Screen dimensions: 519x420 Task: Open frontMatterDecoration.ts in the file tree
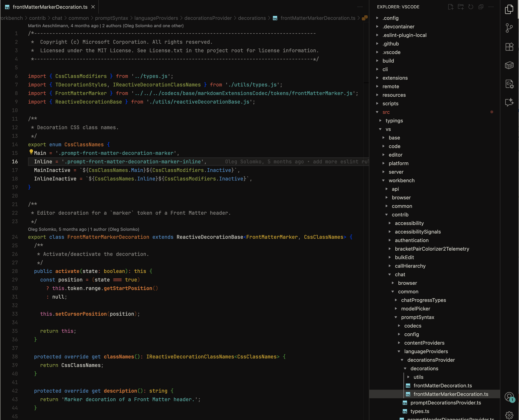[x=442, y=386]
